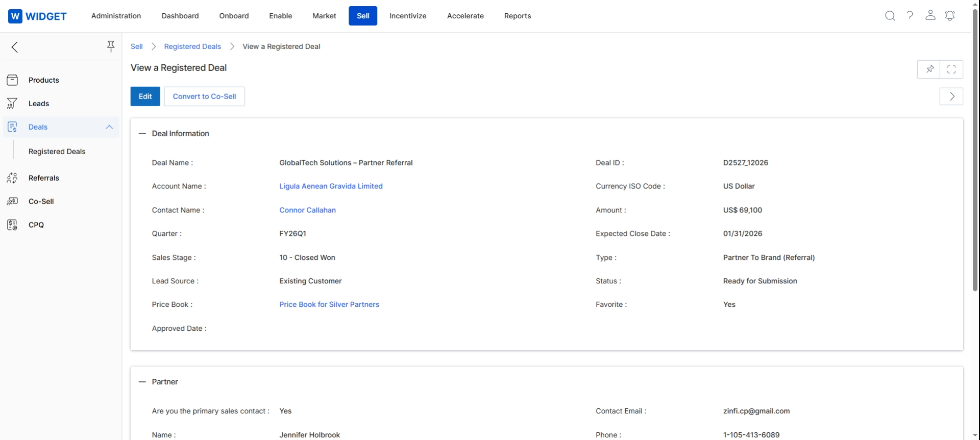Open the Accelerate menu
Viewport: 980px width, 440px height.
(x=465, y=16)
